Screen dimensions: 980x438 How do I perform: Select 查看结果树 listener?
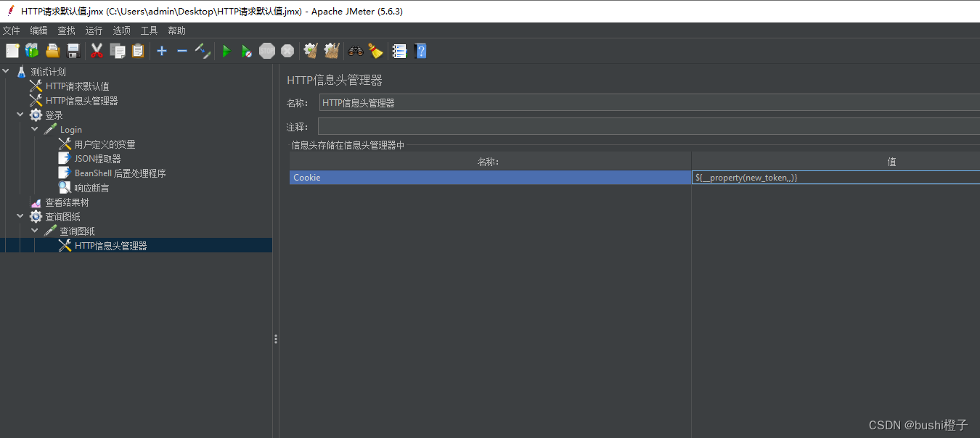point(68,202)
